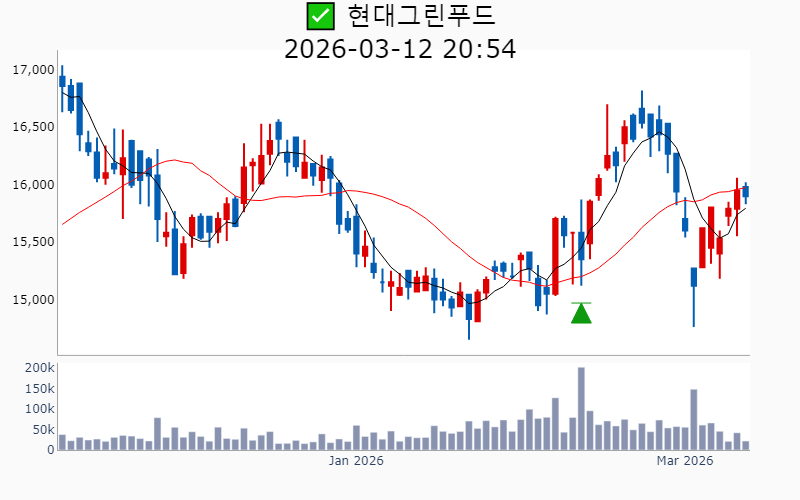
Task: Click the 16,000 price axis label
Action: 32,185
